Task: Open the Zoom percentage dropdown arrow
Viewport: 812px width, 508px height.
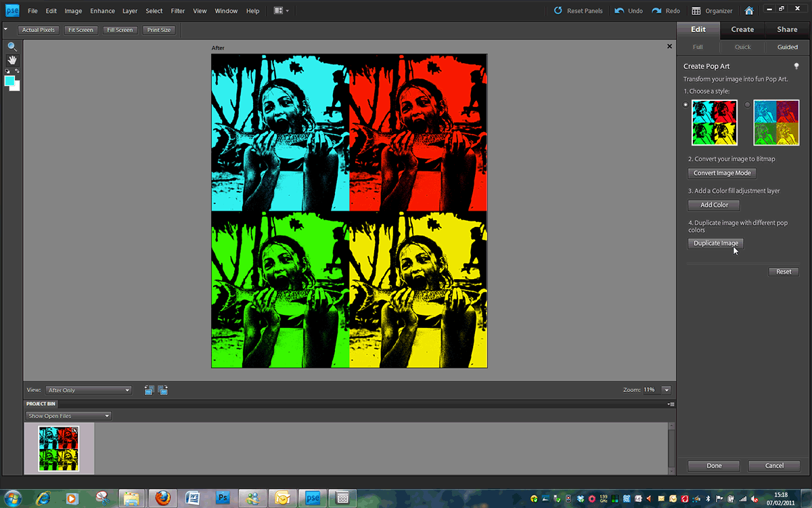Action: click(x=666, y=390)
